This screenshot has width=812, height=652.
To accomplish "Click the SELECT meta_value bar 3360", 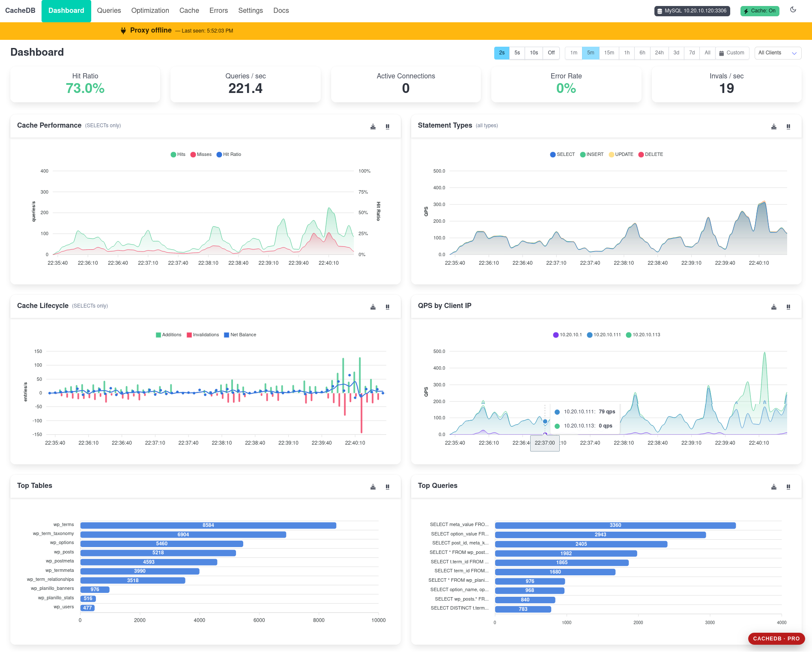I will 615,525.
